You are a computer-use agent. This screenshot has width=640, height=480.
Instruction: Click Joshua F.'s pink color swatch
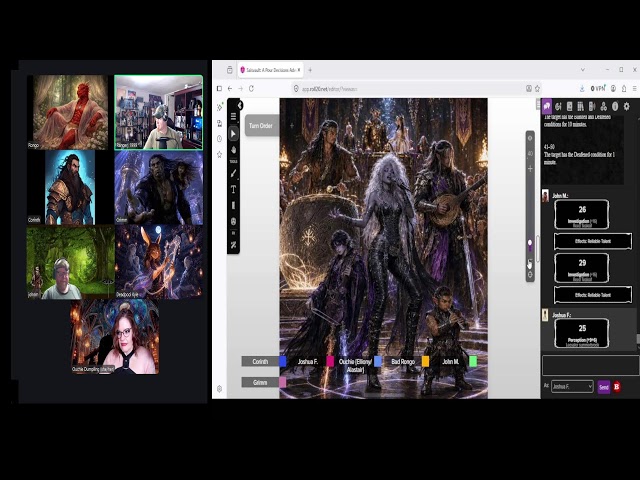(330, 361)
